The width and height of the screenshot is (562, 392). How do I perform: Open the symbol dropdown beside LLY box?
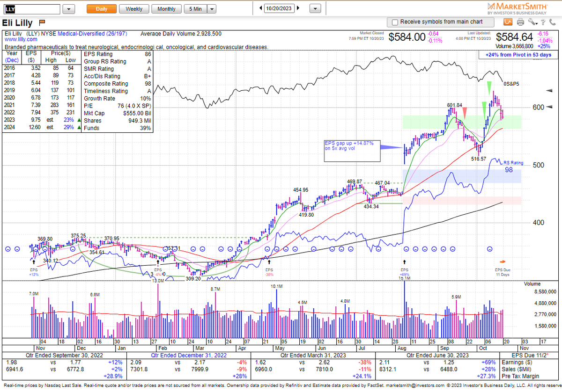click(x=68, y=8)
